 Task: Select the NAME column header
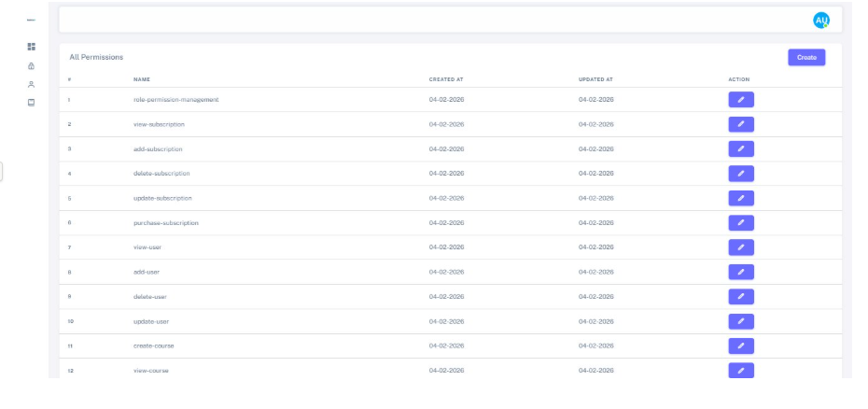[142, 79]
